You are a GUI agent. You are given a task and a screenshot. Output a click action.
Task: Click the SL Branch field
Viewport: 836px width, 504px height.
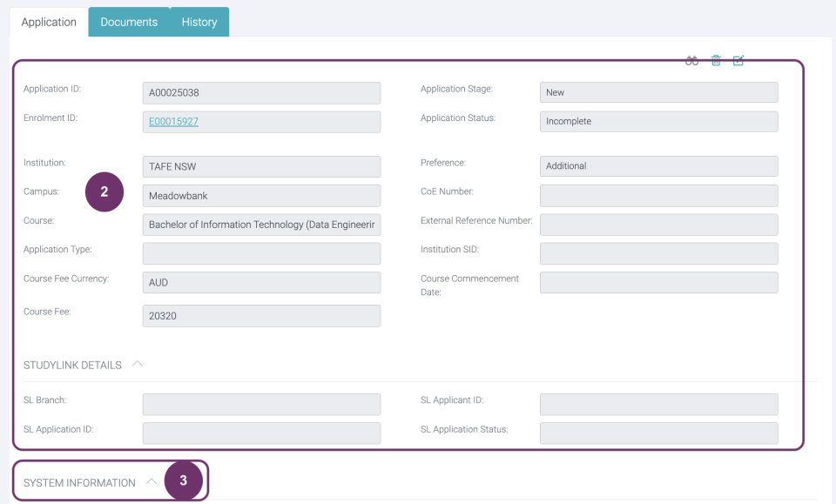[261, 404]
